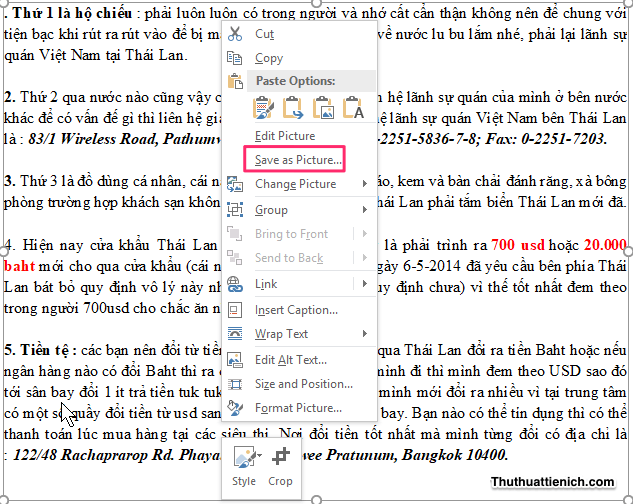
Task: Select Bring to Front entry
Action: 291,234
